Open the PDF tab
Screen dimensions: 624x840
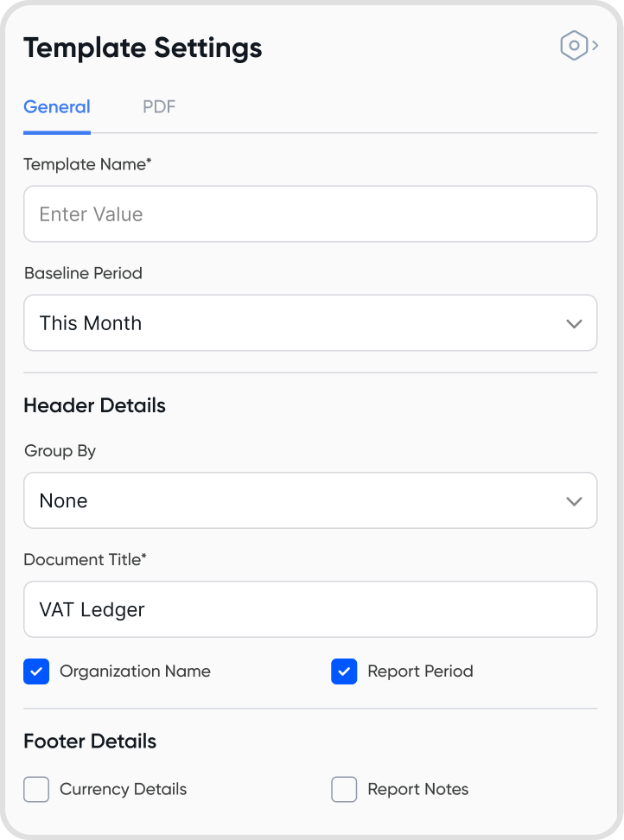pos(159,107)
